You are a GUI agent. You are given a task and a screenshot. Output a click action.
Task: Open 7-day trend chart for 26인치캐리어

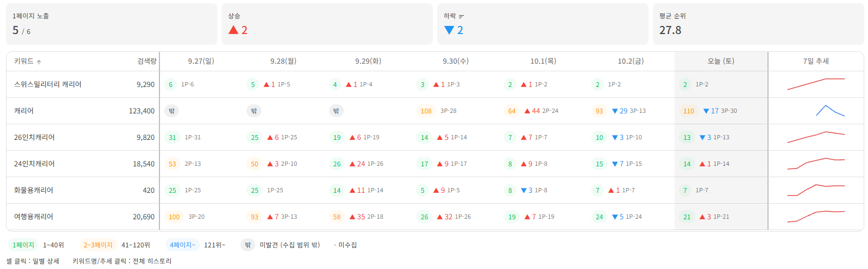(816, 137)
